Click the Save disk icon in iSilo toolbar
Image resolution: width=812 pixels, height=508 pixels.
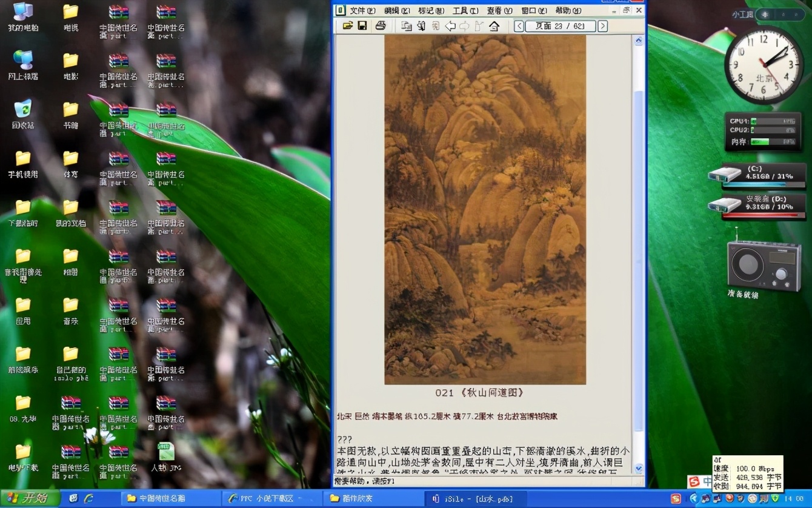(362, 25)
